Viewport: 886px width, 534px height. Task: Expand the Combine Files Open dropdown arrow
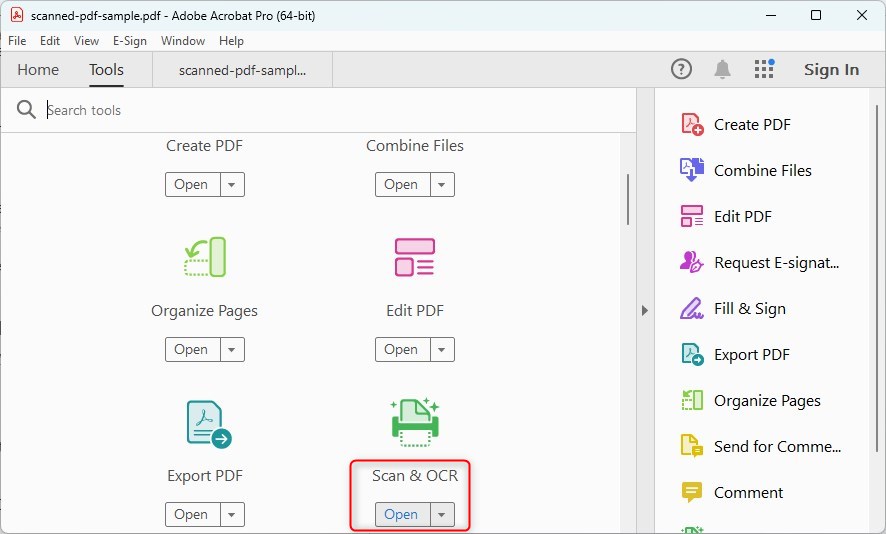(442, 185)
